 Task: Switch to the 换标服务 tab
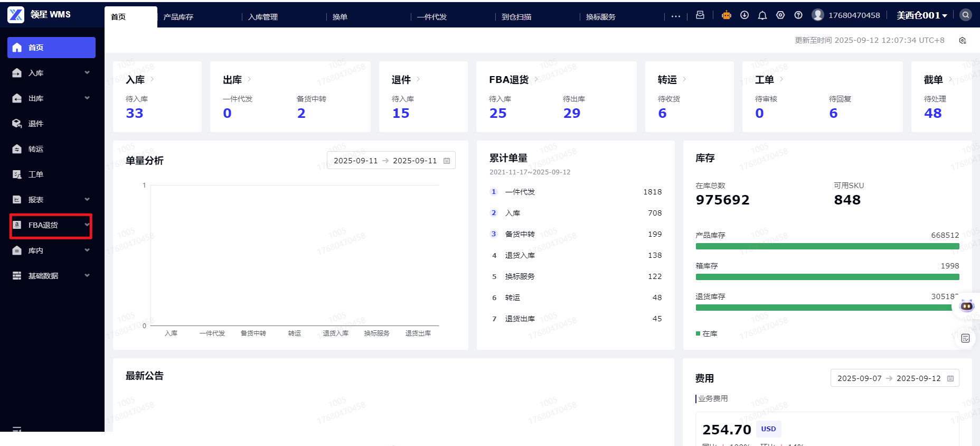point(601,17)
